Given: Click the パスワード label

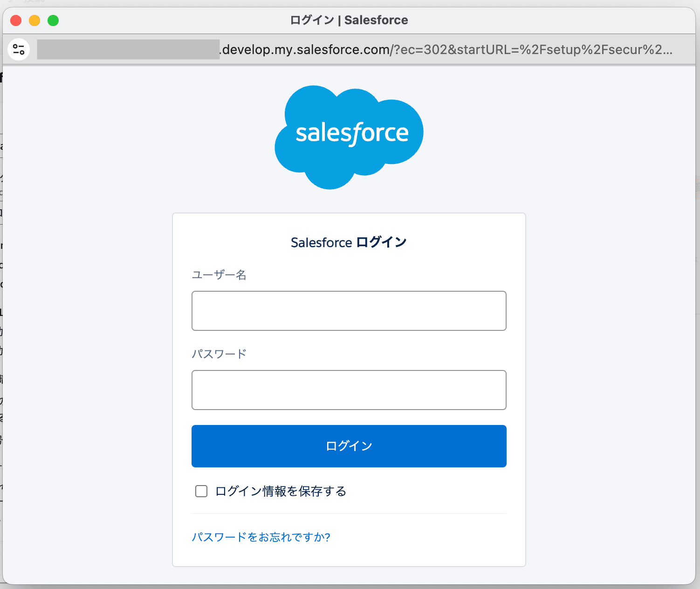Looking at the screenshot, I should (219, 354).
